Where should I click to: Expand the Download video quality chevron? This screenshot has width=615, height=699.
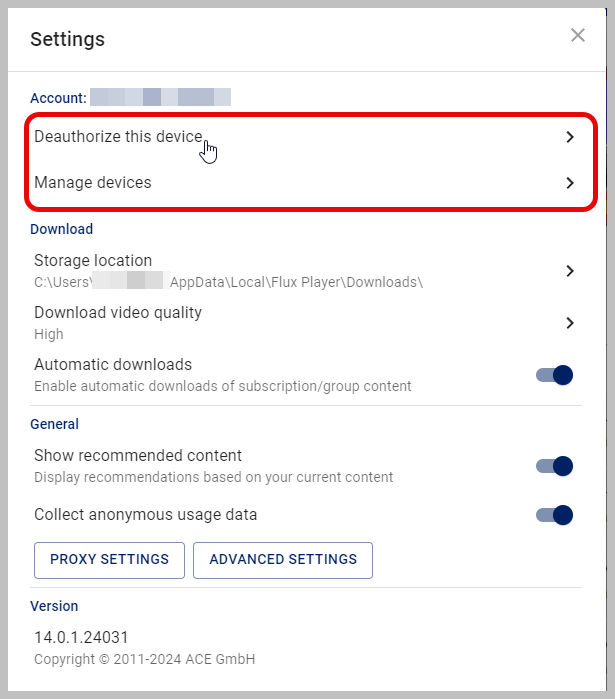[570, 323]
